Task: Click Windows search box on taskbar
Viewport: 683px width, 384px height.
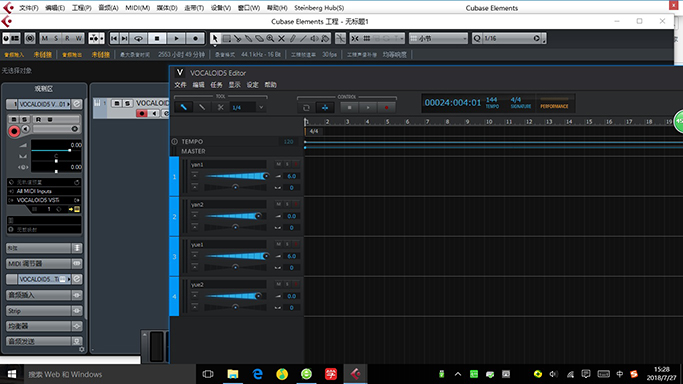Action: [109, 374]
